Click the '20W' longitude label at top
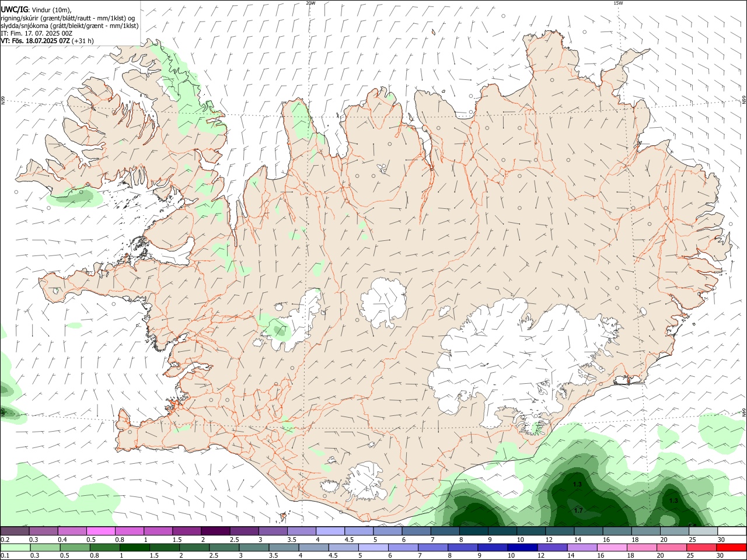 310,3
